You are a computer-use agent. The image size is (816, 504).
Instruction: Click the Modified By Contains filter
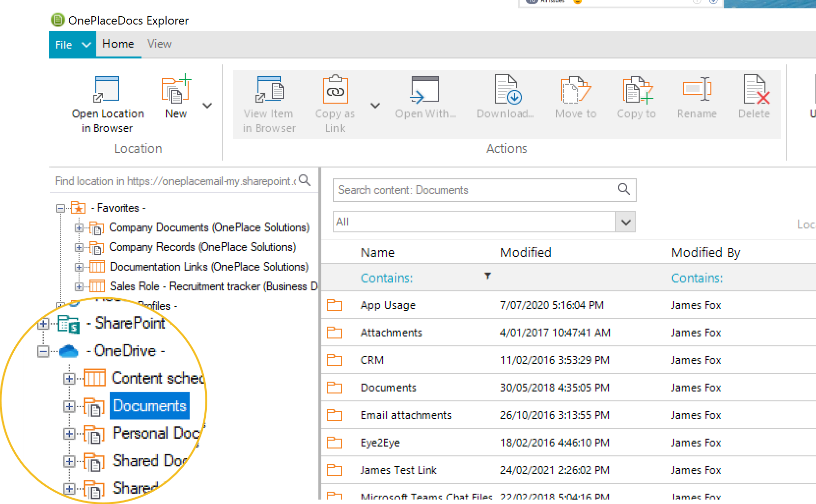697,278
